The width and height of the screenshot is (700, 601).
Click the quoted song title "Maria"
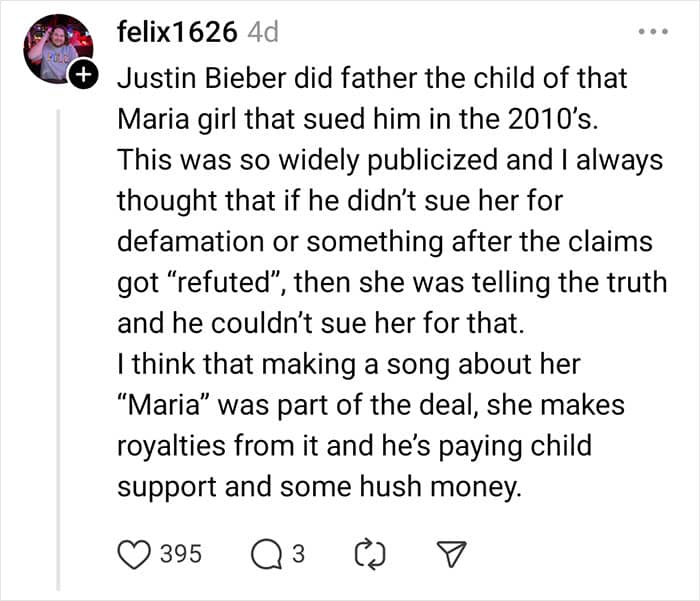click(x=168, y=405)
